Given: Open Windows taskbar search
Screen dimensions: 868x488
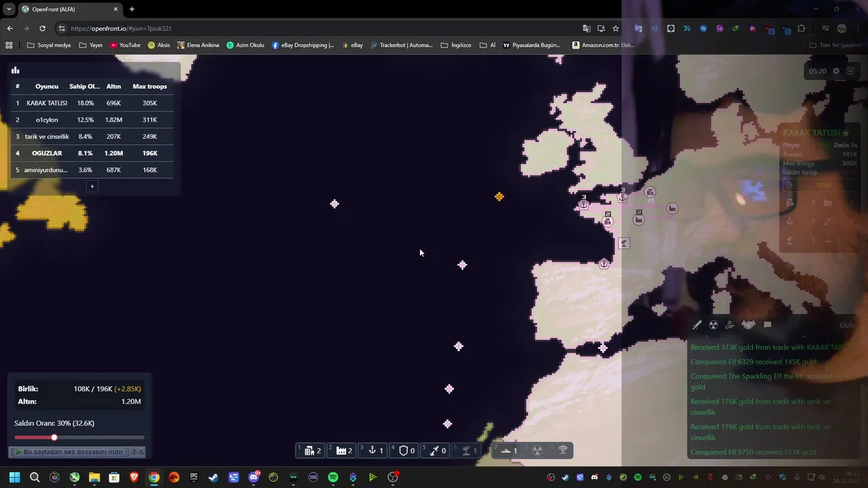Looking at the screenshot, I should 35,477.
